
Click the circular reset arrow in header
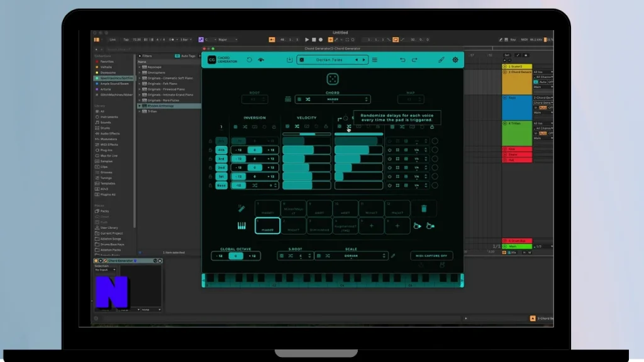point(249,60)
